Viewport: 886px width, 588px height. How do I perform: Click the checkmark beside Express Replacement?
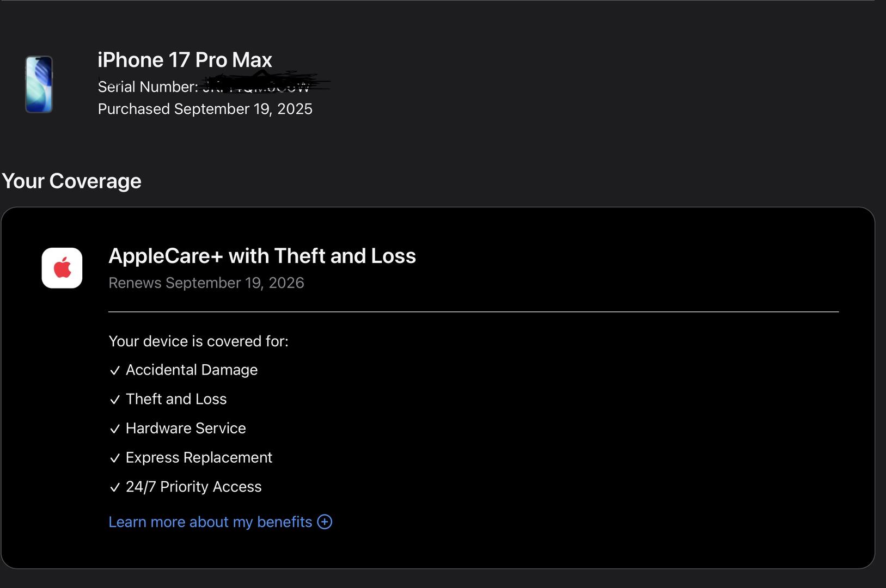[114, 458]
